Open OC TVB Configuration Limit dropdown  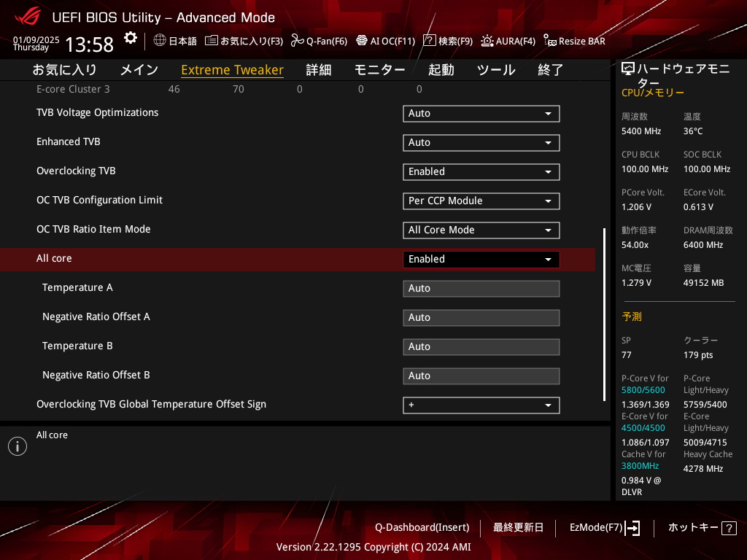click(x=481, y=201)
